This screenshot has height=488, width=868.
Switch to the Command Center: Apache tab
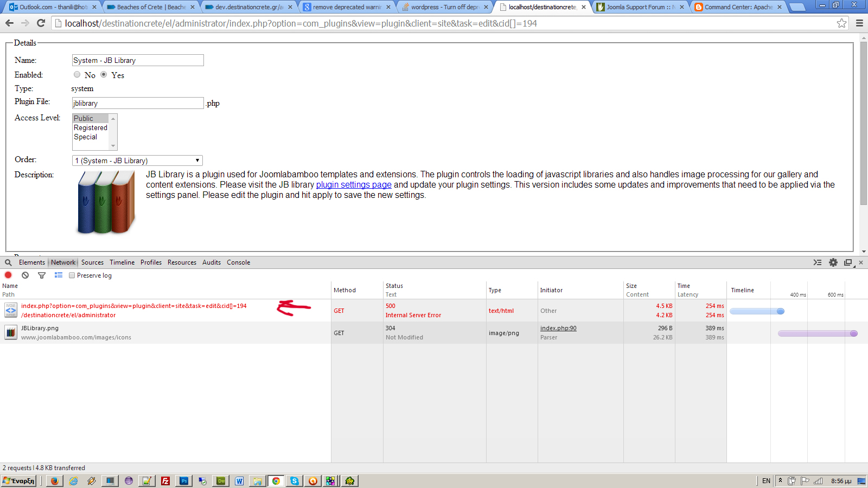click(738, 7)
